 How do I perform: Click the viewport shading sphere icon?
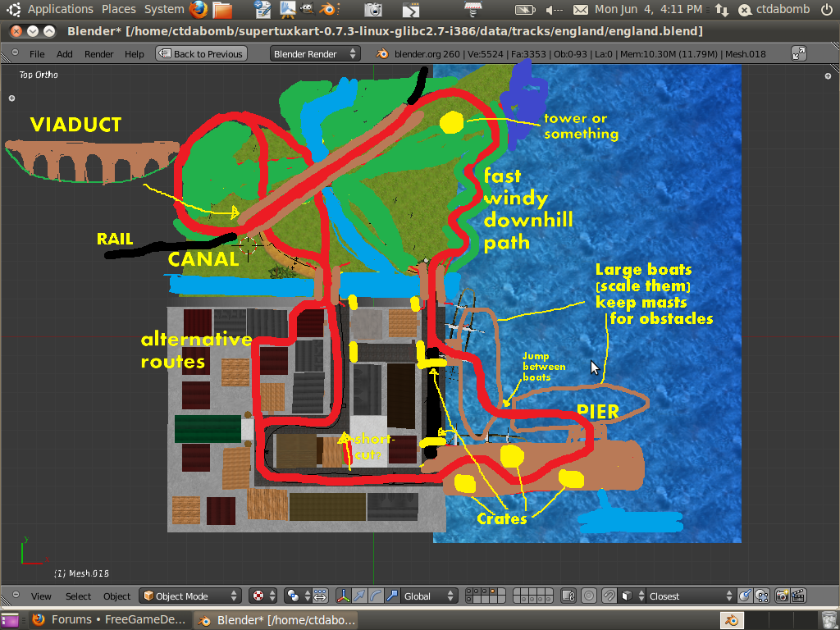point(259,596)
